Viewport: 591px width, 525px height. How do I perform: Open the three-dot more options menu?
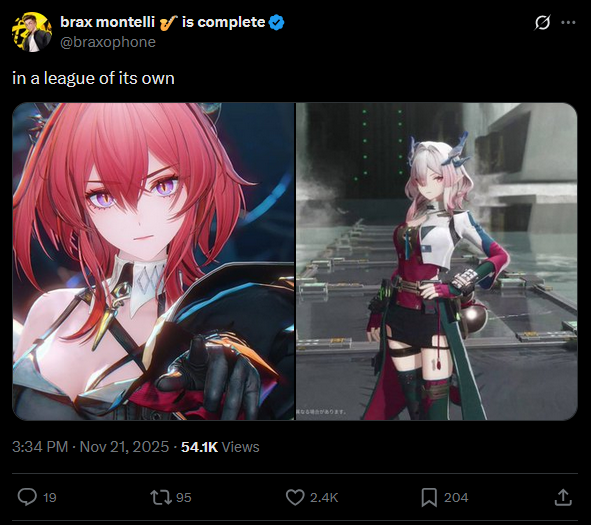(568, 23)
